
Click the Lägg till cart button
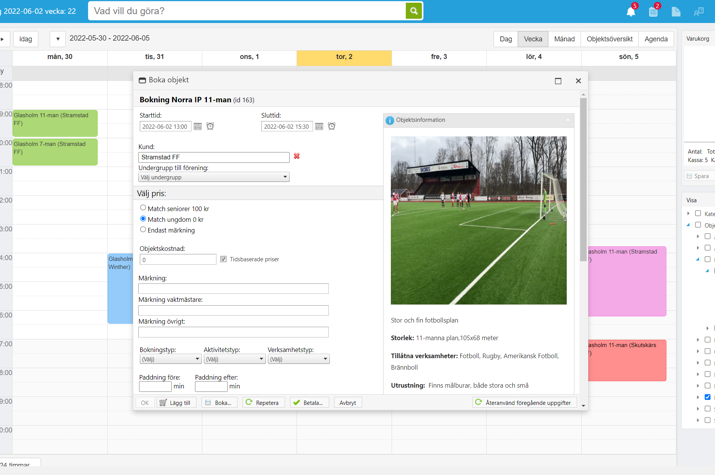(176, 403)
